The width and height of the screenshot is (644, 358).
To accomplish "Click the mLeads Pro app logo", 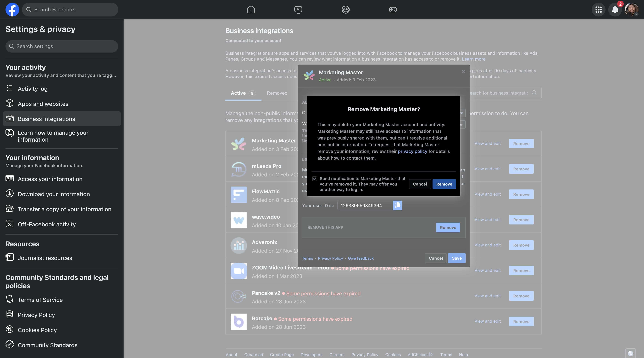I will coord(238,169).
